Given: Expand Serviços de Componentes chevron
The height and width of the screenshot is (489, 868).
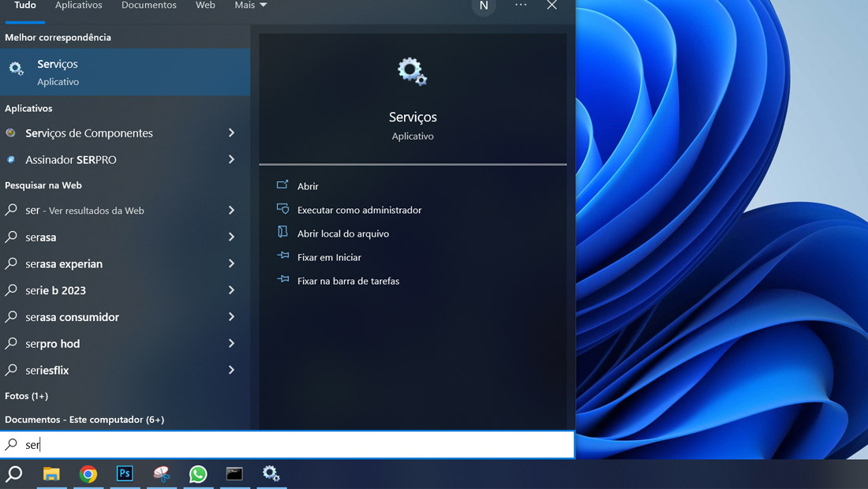Looking at the screenshot, I should [231, 133].
